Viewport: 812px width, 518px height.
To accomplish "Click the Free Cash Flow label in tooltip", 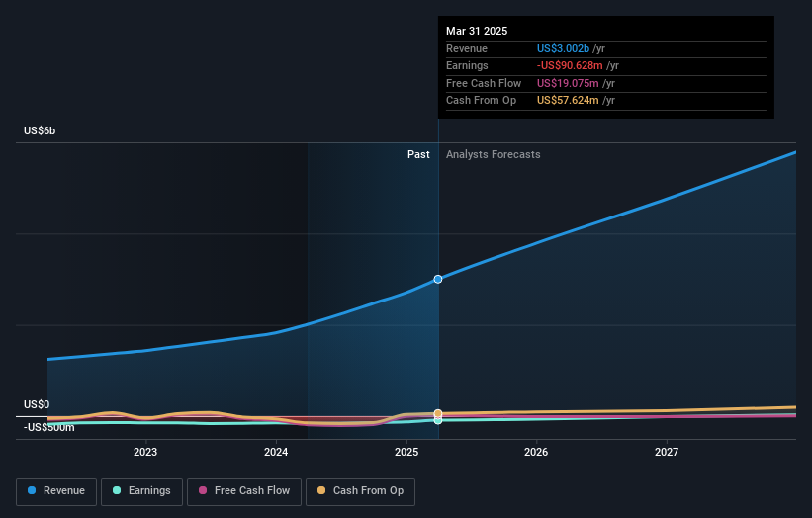I will pos(484,83).
